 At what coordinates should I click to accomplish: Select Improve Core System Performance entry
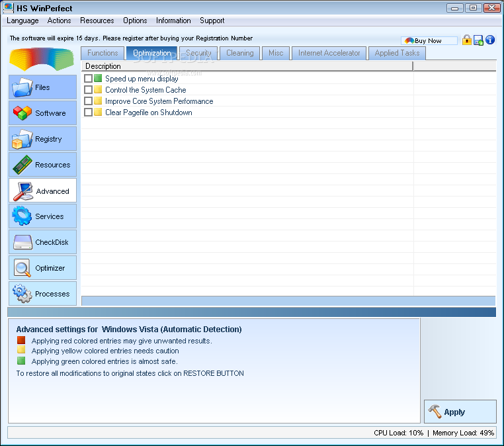click(x=159, y=101)
